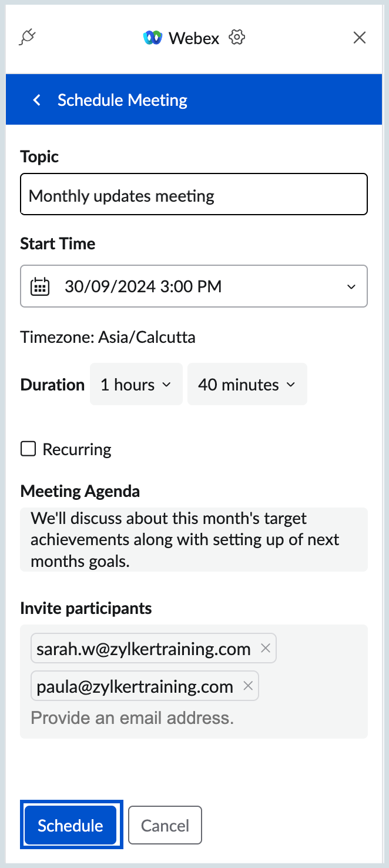Click into the Meeting Agenda text area
Image resolution: width=389 pixels, height=868 pixels.
[194, 539]
